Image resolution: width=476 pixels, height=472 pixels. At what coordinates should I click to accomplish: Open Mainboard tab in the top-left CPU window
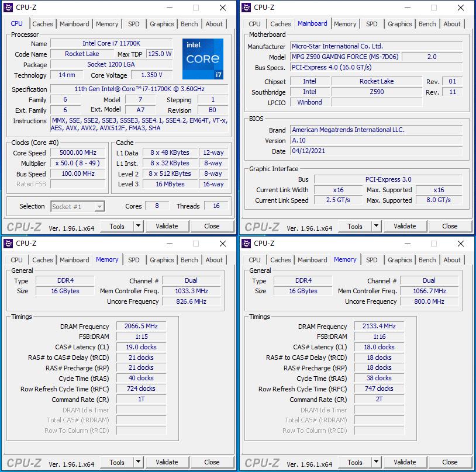pyautogui.click(x=74, y=24)
